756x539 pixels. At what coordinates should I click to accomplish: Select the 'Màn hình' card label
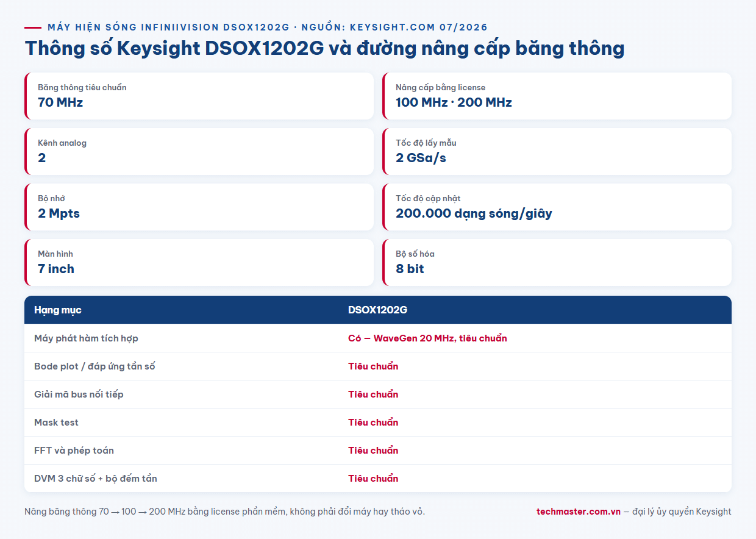click(55, 254)
